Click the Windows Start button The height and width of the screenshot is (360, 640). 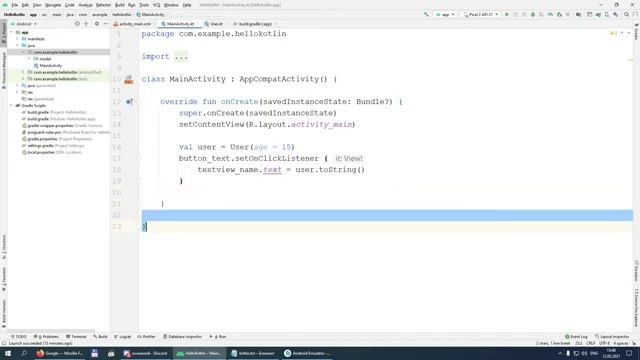[8, 353]
